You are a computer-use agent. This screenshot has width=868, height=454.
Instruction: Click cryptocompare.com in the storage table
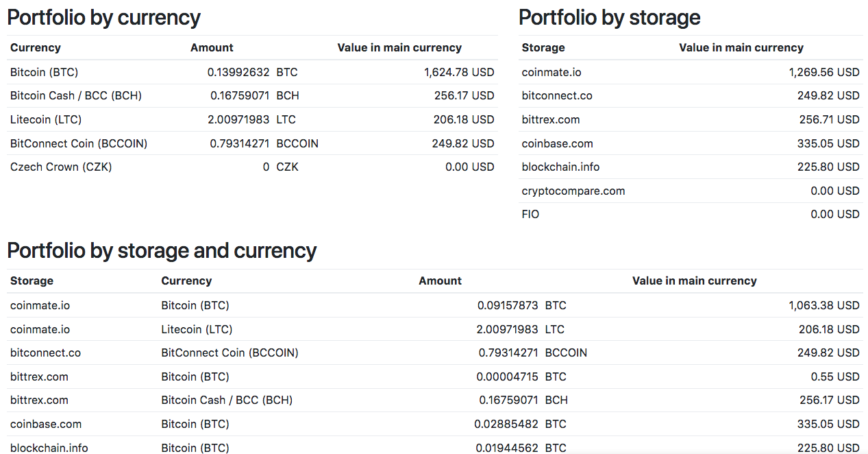[x=573, y=191]
